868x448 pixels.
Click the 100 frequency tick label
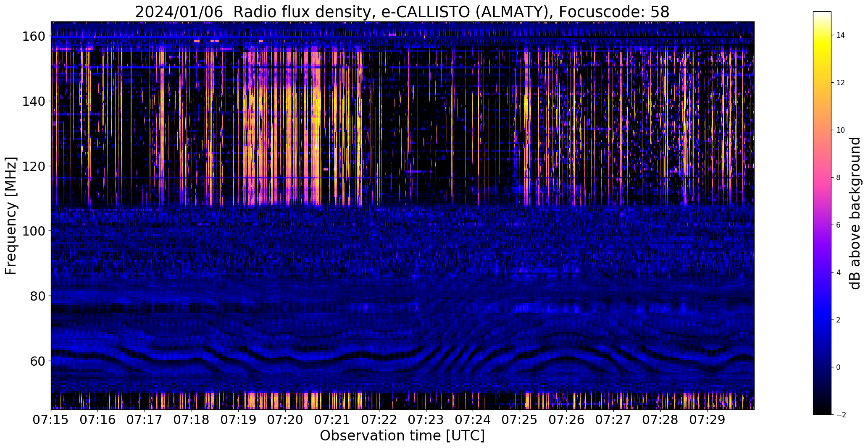coord(33,231)
